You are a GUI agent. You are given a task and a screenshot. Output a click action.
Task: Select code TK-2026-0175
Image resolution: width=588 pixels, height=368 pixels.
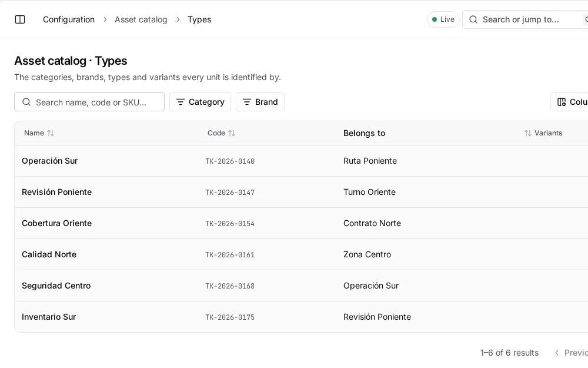[x=230, y=317]
